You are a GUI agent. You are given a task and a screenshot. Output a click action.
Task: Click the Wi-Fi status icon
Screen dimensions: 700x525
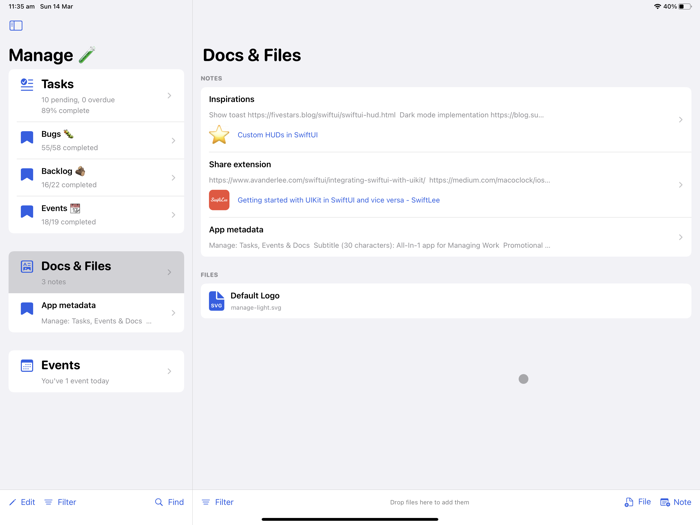(x=657, y=7)
